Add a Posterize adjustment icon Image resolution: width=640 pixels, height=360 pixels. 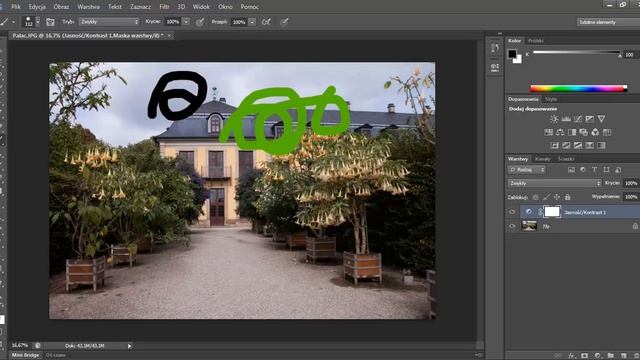pyautogui.click(x=566, y=145)
